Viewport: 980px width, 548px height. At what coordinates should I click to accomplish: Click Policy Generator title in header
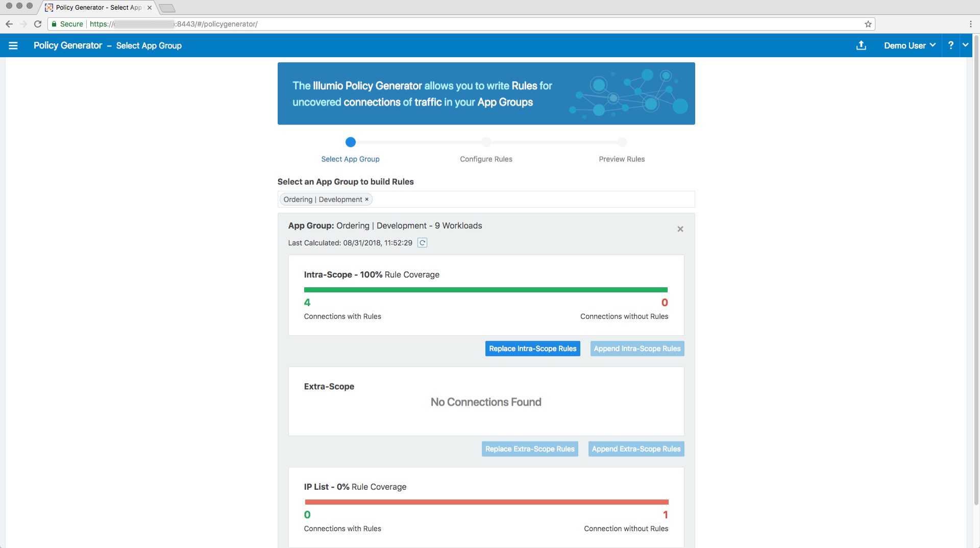tap(68, 45)
